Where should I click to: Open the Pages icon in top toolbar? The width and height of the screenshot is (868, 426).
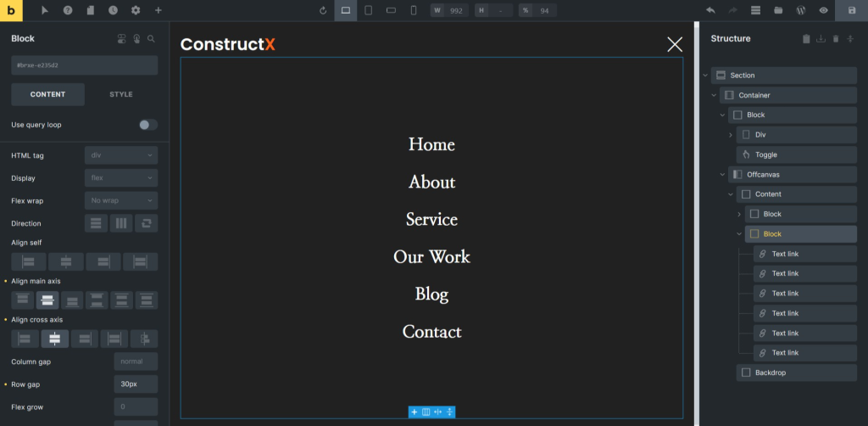point(90,10)
